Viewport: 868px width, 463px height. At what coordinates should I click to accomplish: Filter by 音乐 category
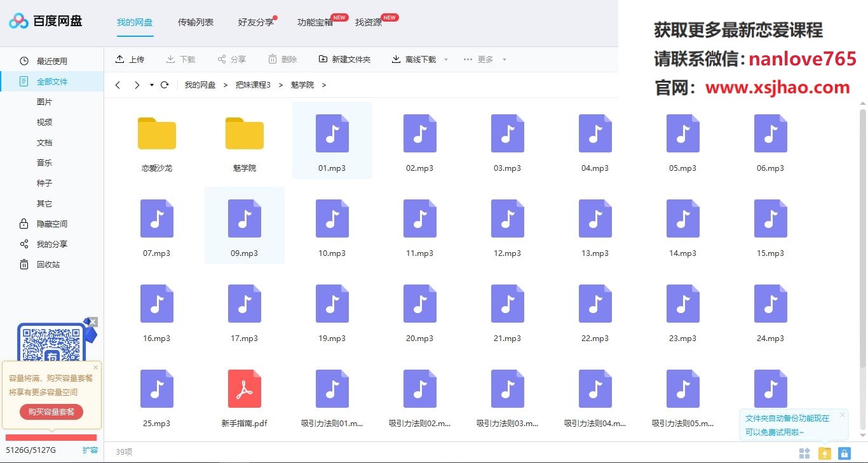(44, 163)
